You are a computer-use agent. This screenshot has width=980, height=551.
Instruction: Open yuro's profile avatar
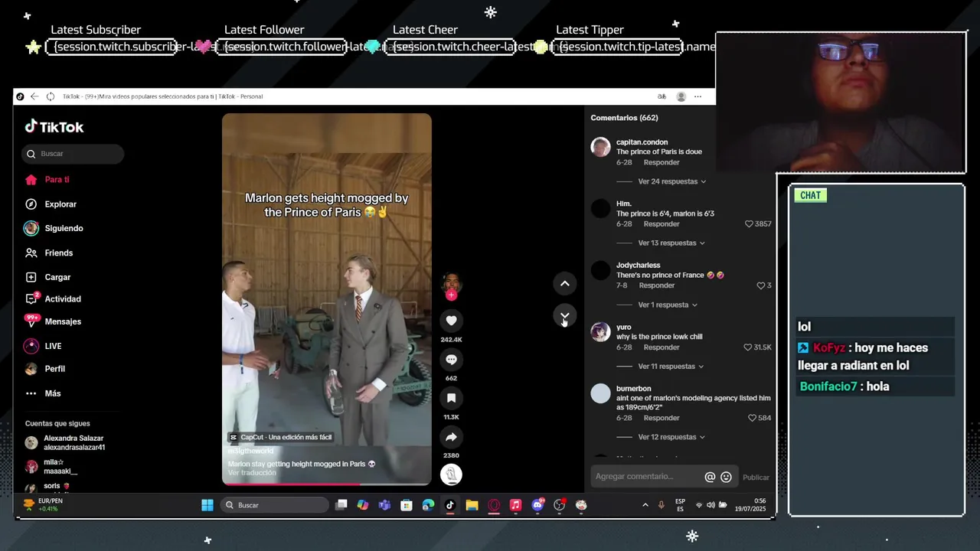[x=600, y=332]
